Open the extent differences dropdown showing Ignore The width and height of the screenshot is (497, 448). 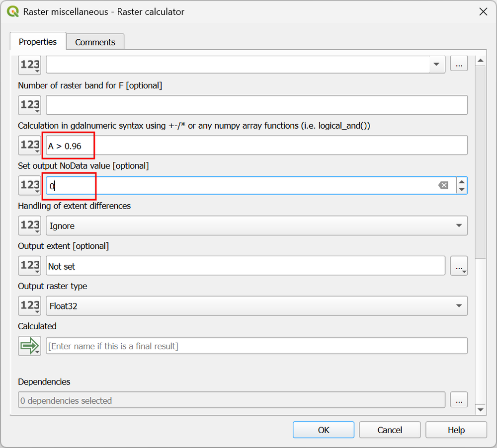tap(257, 225)
